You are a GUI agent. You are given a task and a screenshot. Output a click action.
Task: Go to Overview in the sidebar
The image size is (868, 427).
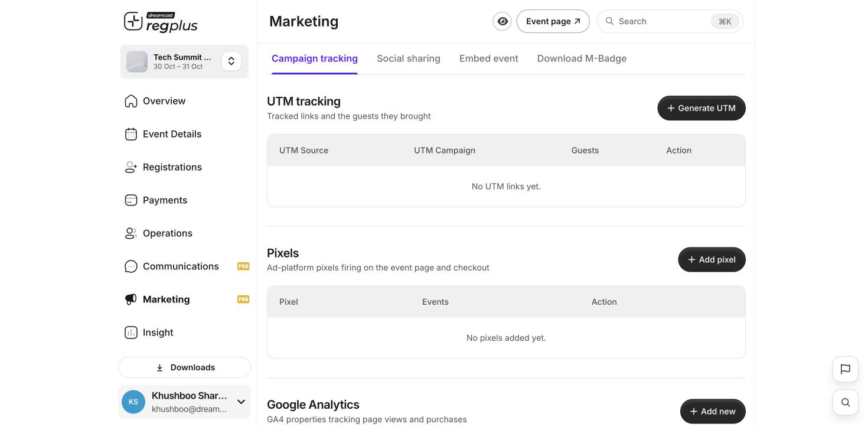point(184,101)
